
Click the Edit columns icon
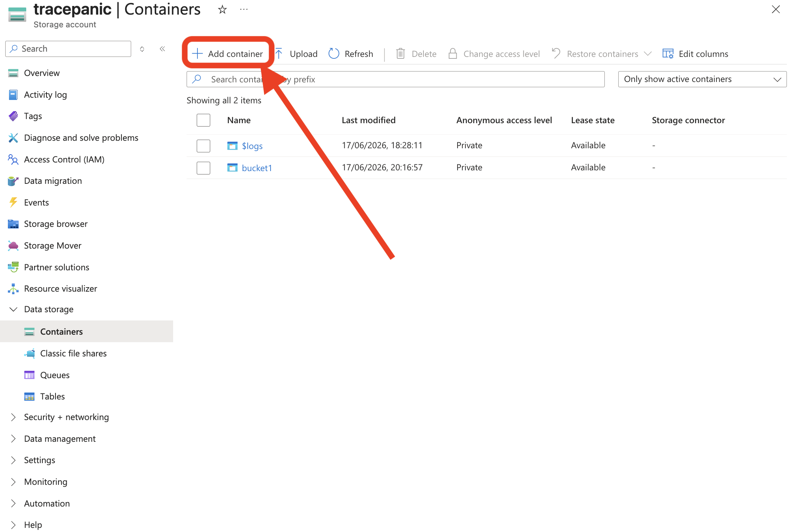668,54
